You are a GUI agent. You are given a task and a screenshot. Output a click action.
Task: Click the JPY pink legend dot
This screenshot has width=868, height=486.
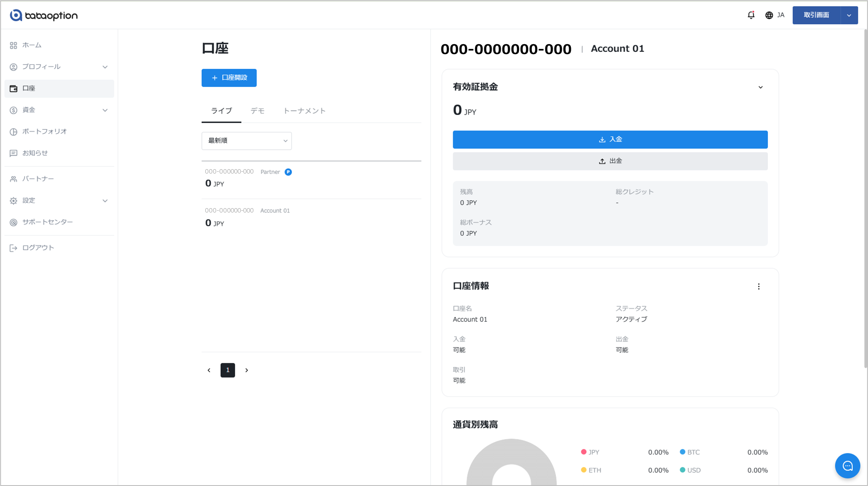coord(583,452)
